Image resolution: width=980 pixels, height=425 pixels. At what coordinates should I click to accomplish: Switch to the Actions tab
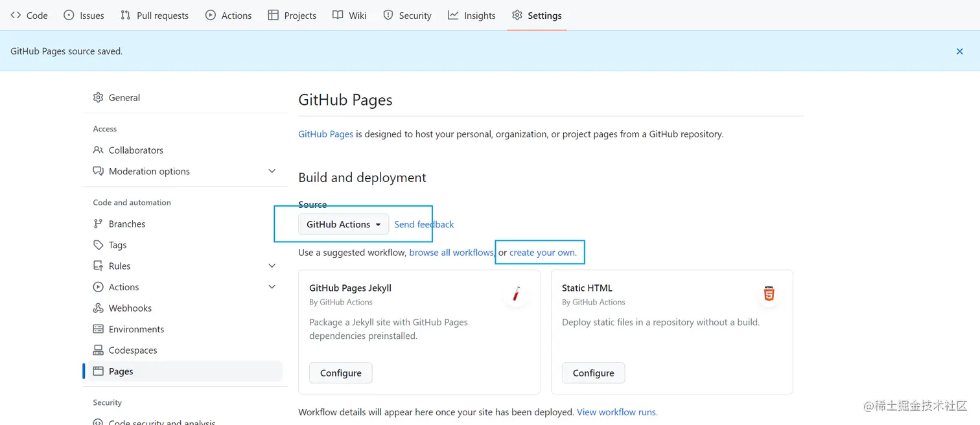click(228, 16)
